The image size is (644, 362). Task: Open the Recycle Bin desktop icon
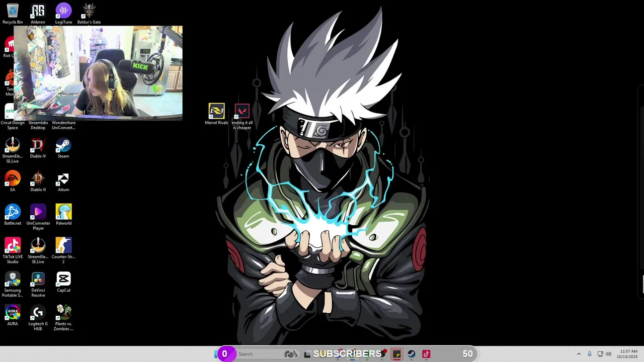click(13, 14)
